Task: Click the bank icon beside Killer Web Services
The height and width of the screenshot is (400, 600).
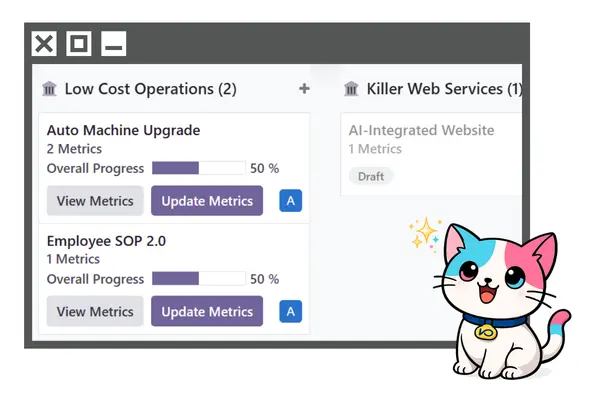Action: pyautogui.click(x=351, y=89)
